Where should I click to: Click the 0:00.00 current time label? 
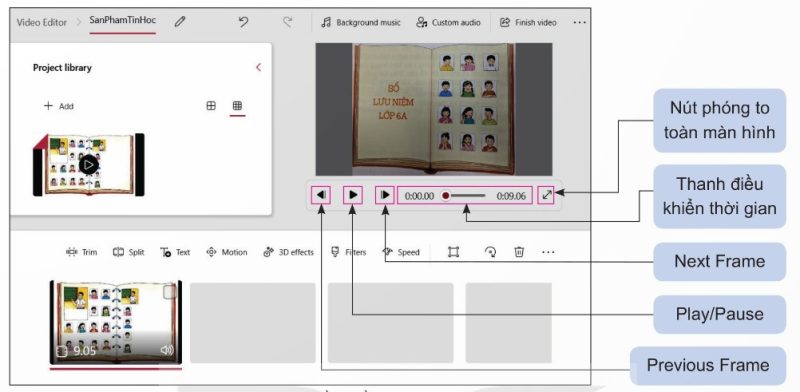click(x=419, y=196)
